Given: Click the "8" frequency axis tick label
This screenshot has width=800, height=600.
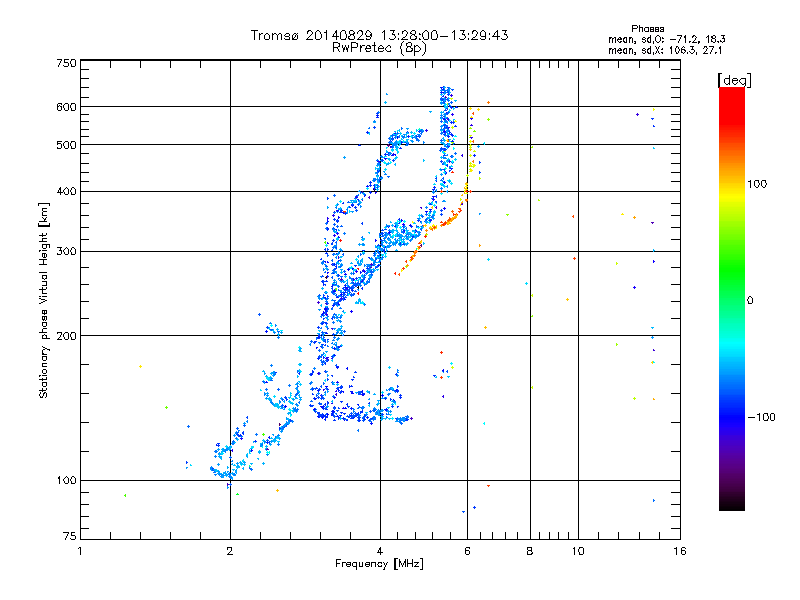Looking at the screenshot, I should 530,551.
